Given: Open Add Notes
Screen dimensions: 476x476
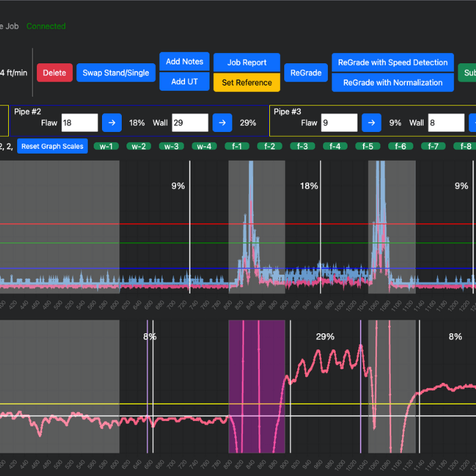Looking at the screenshot, I should point(184,61).
